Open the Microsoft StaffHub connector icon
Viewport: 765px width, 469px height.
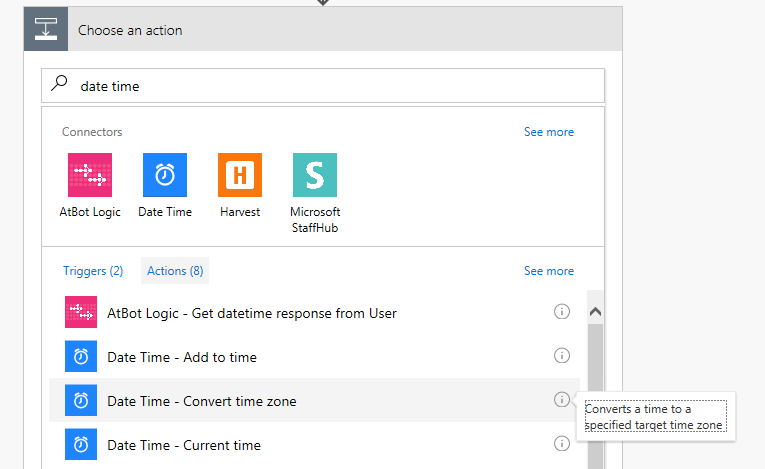click(315, 175)
